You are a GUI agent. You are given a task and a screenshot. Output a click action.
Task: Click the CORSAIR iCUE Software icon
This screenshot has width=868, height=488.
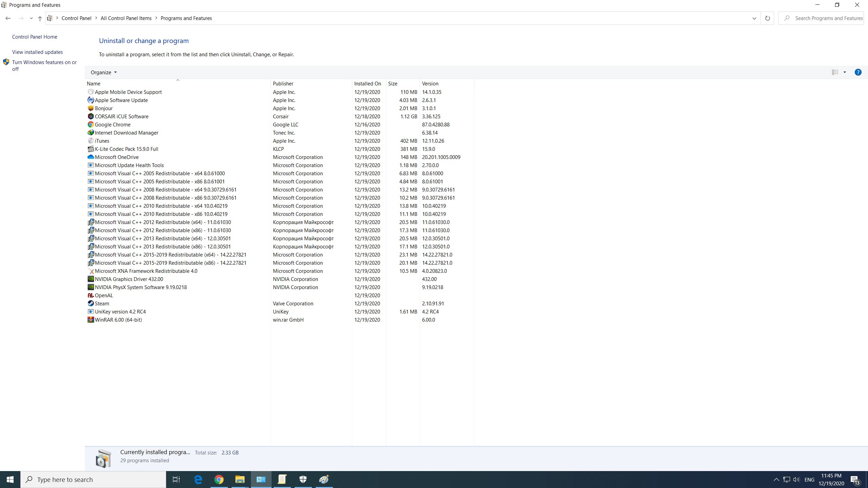pos(91,116)
